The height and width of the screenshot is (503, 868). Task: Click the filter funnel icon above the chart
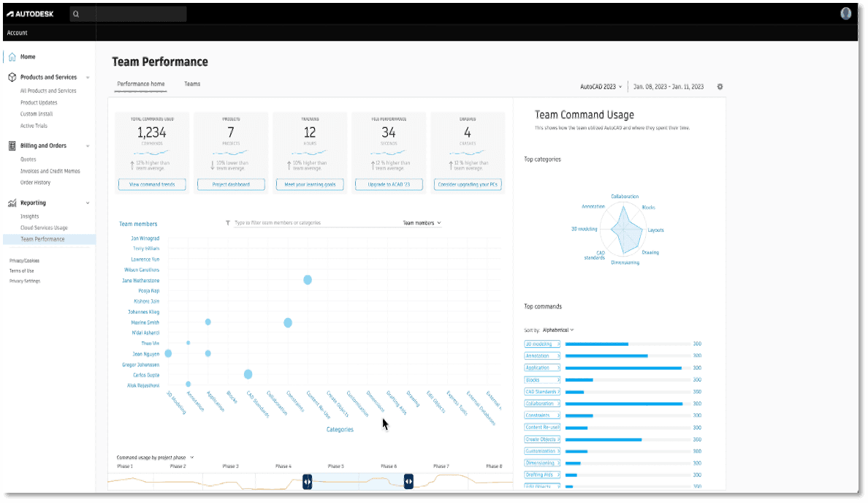tap(227, 223)
